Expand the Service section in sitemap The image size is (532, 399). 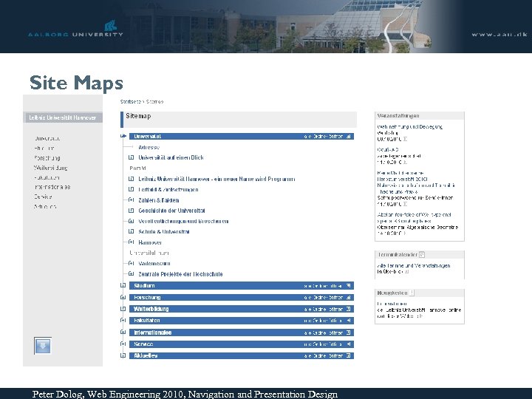(x=123, y=344)
